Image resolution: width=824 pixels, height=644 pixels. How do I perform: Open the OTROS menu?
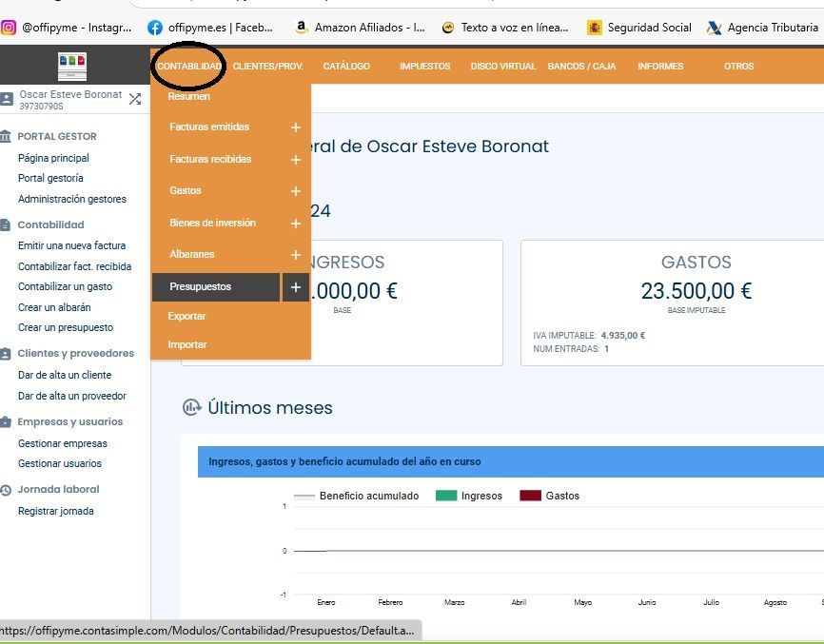tap(739, 67)
